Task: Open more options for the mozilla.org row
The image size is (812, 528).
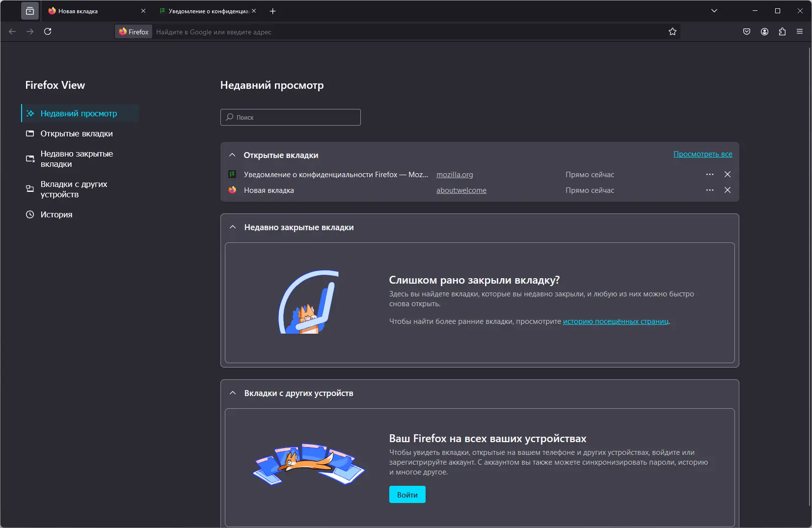Action: coord(710,175)
